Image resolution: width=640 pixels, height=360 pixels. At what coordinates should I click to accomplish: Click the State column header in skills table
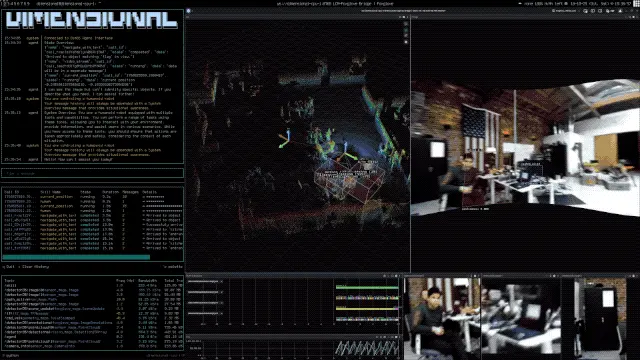(85, 192)
